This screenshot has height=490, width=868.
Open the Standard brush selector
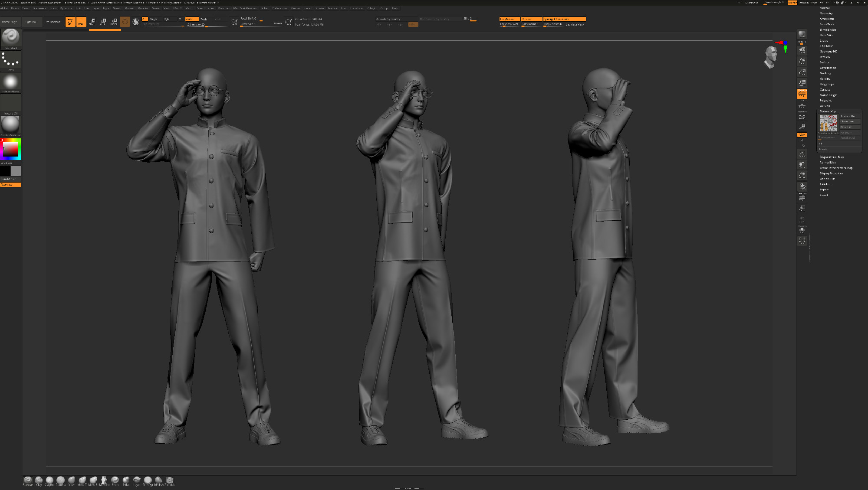(11, 39)
